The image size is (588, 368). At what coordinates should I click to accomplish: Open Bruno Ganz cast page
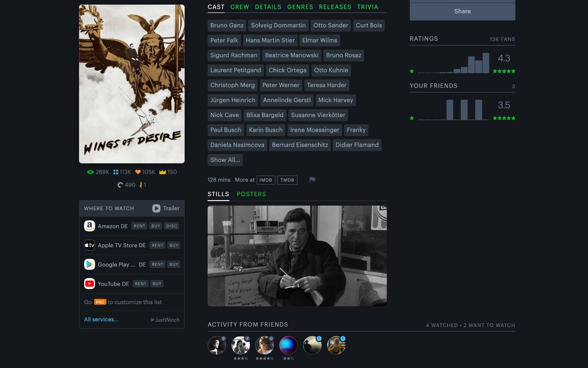pyautogui.click(x=227, y=25)
